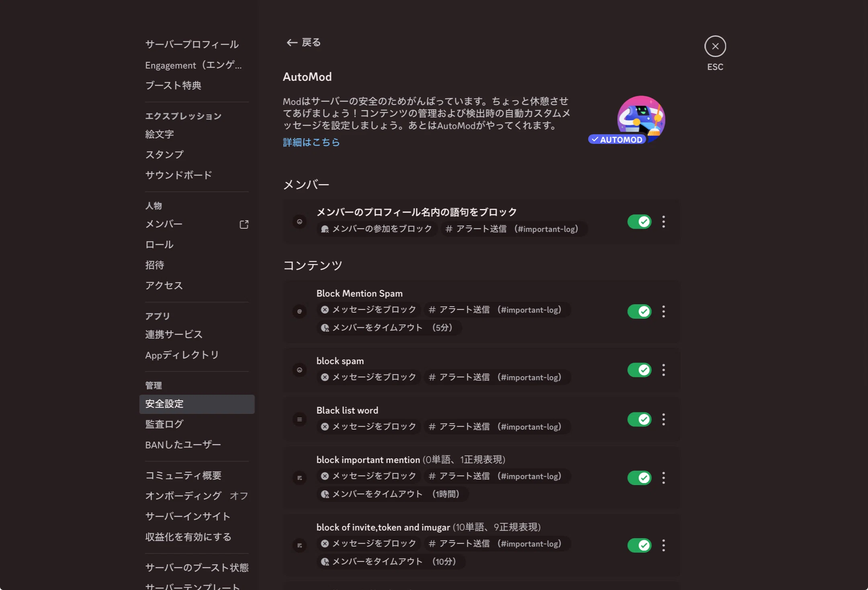
Task: Click 収益化を有効にする
Action: pos(197,537)
